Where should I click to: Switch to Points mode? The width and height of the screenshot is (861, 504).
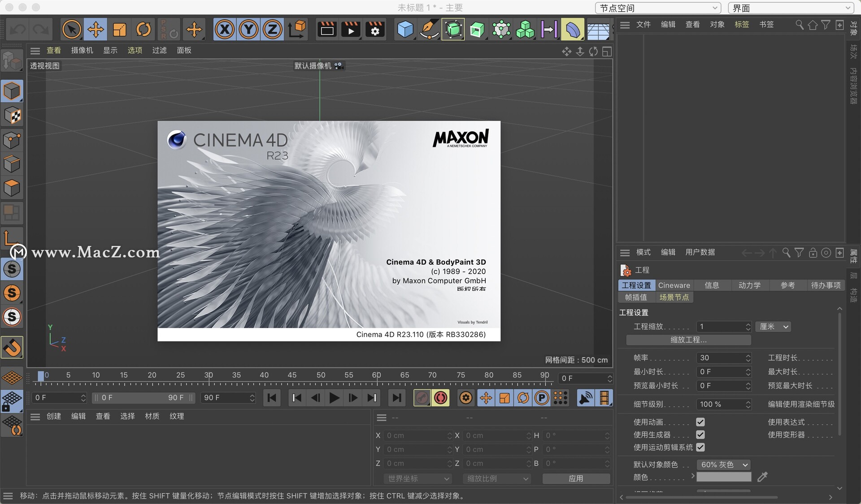pyautogui.click(x=12, y=140)
